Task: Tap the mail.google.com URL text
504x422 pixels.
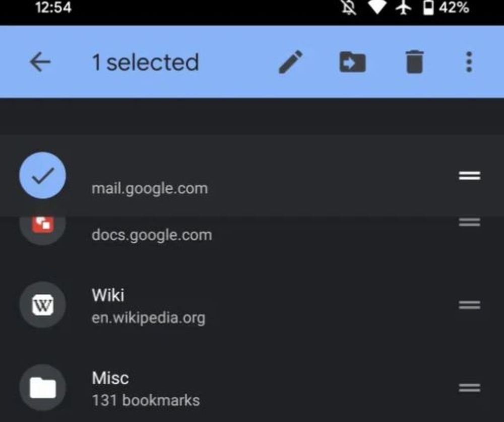Action: pos(149,189)
